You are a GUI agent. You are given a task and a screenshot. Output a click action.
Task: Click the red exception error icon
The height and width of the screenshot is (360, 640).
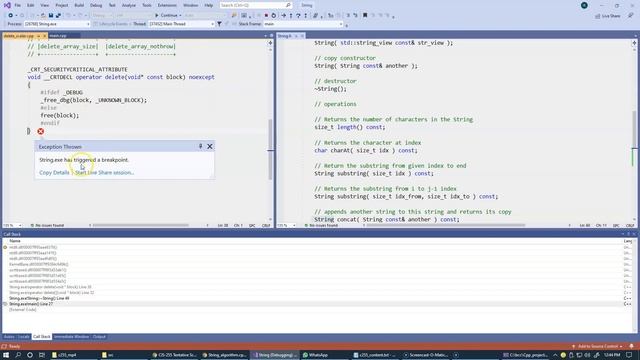[40, 131]
